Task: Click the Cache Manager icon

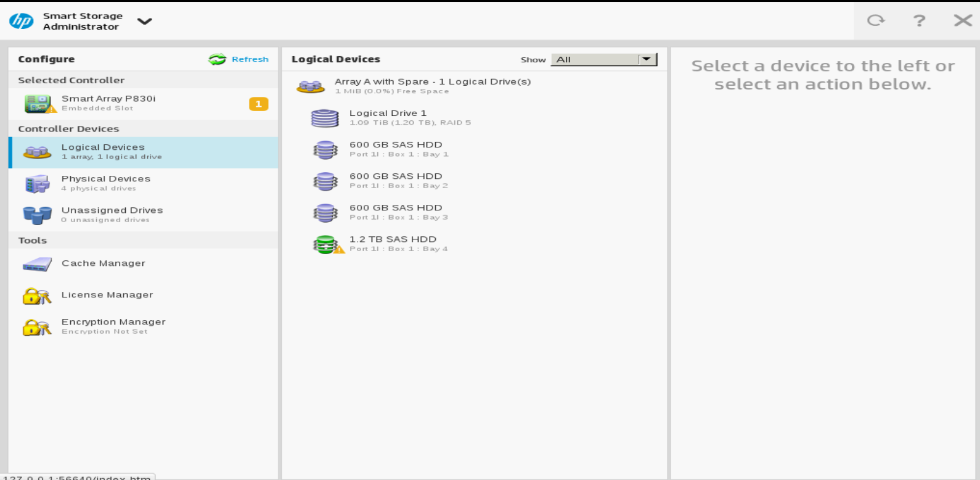Action: coord(37,264)
